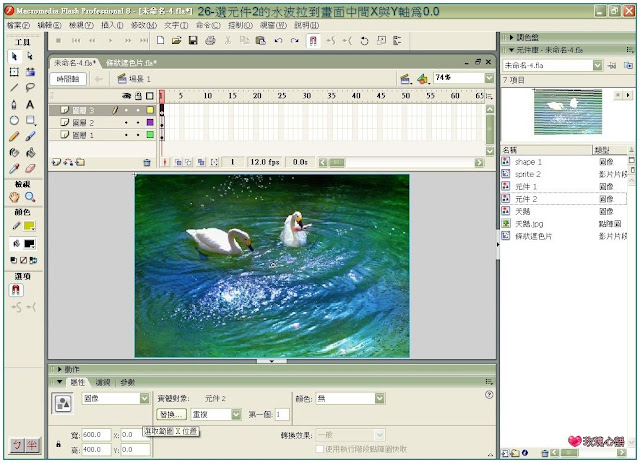
Task: Open the stage zoom 74% dropdown
Action: point(489,78)
